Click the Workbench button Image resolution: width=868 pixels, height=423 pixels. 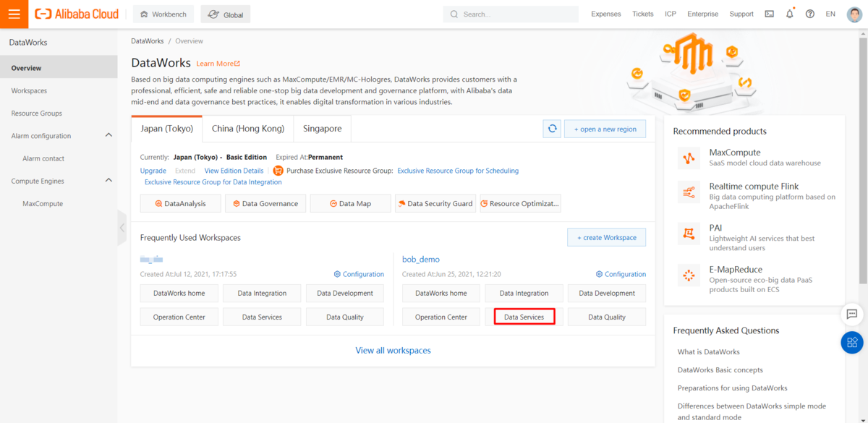[164, 14]
